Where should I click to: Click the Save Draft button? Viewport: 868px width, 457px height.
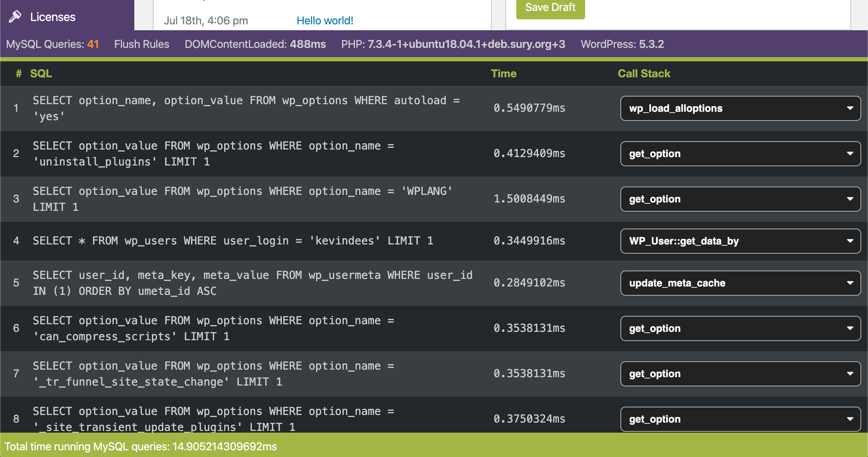(x=550, y=7)
